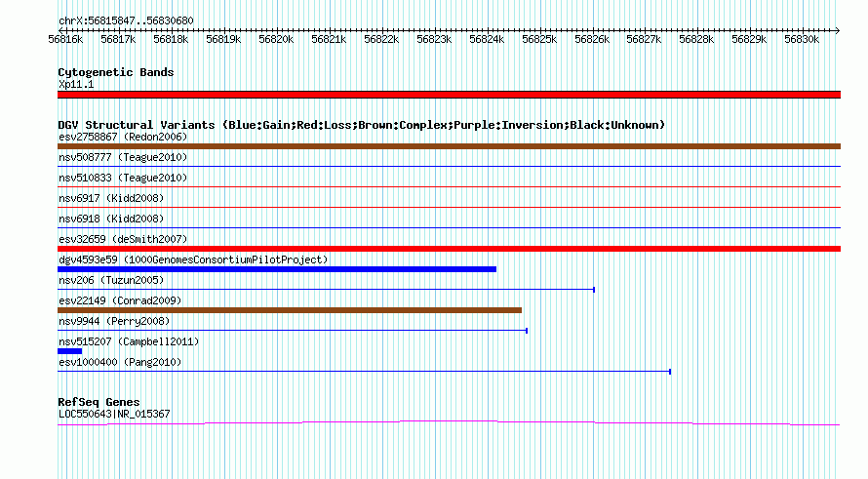The height and width of the screenshot is (479, 868).
Task: Click the blue nsv6918 gain line
Action: click(x=449, y=227)
